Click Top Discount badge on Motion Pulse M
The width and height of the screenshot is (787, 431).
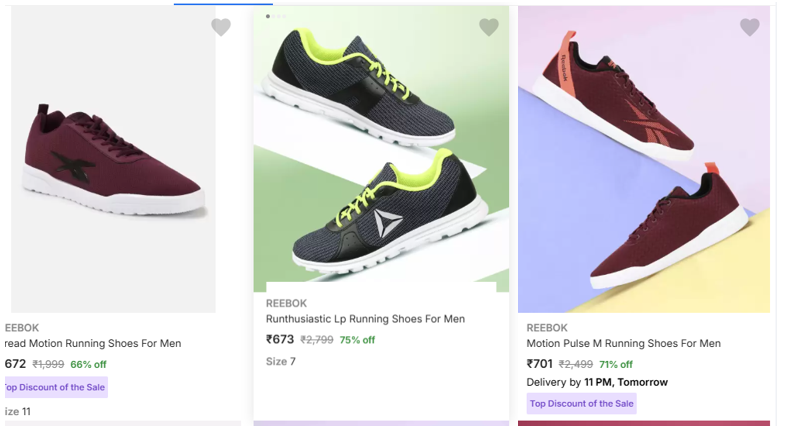tap(581, 404)
